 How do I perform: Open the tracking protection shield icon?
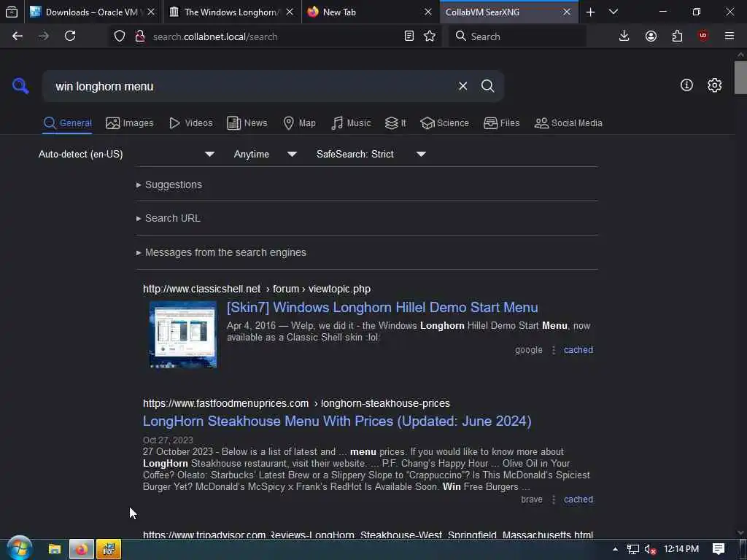pos(120,36)
